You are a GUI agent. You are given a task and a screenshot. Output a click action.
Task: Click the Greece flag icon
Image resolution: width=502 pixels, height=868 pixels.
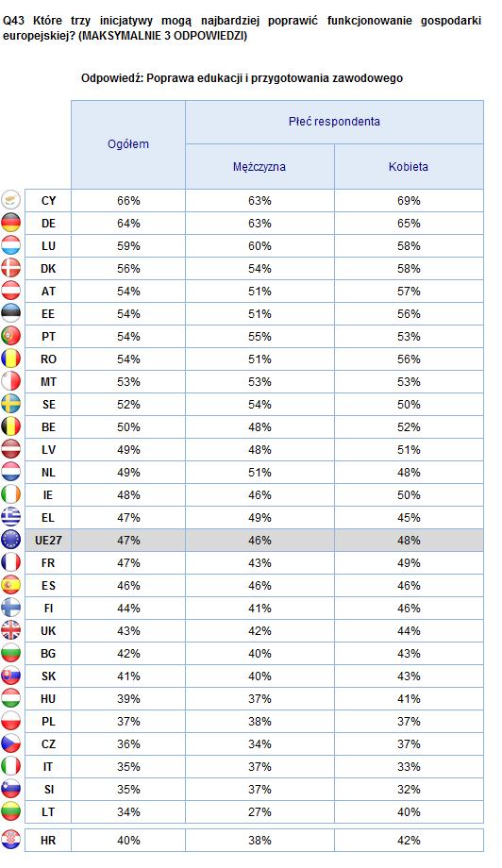[x=10, y=517]
